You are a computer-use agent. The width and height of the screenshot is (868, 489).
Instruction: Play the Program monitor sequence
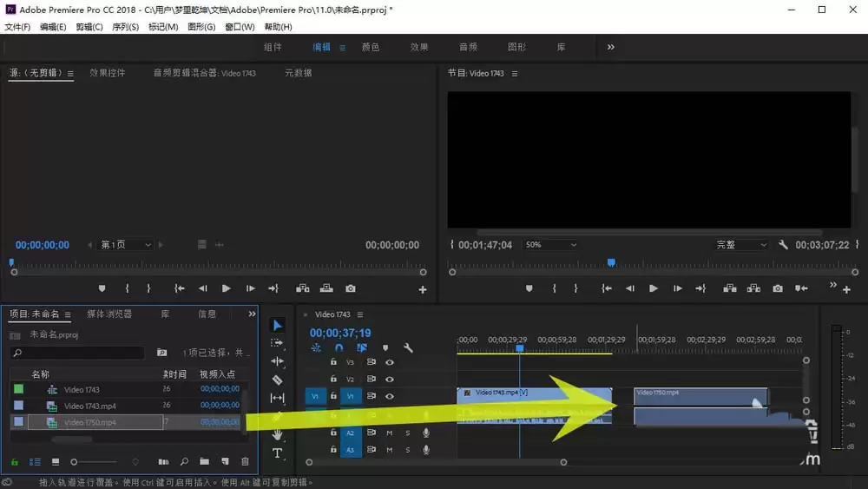coord(654,288)
